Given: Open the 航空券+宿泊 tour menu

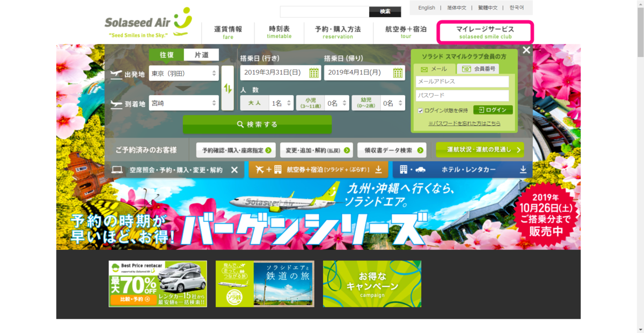Looking at the screenshot, I should click(x=406, y=32).
